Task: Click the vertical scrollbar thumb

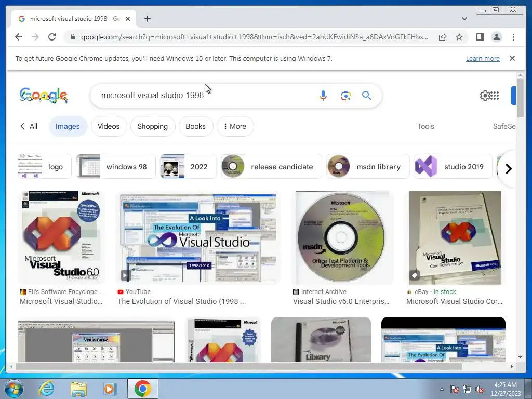Action: point(520,98)
